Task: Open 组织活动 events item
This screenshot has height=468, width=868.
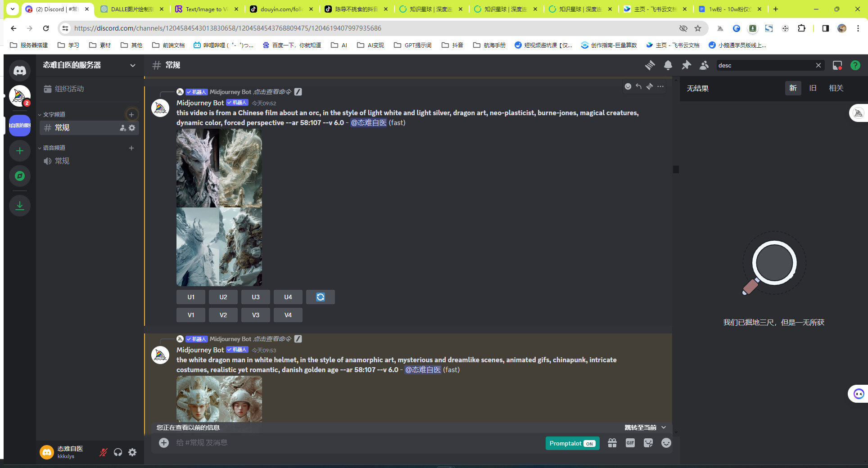Action: point(89,89)
